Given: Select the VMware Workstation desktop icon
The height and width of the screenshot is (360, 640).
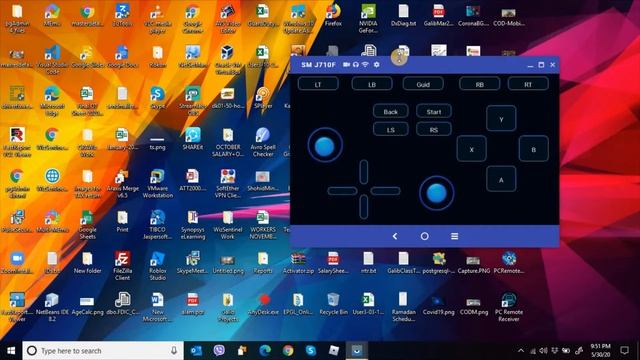Looking at the screenshot, I should (158, 184).
